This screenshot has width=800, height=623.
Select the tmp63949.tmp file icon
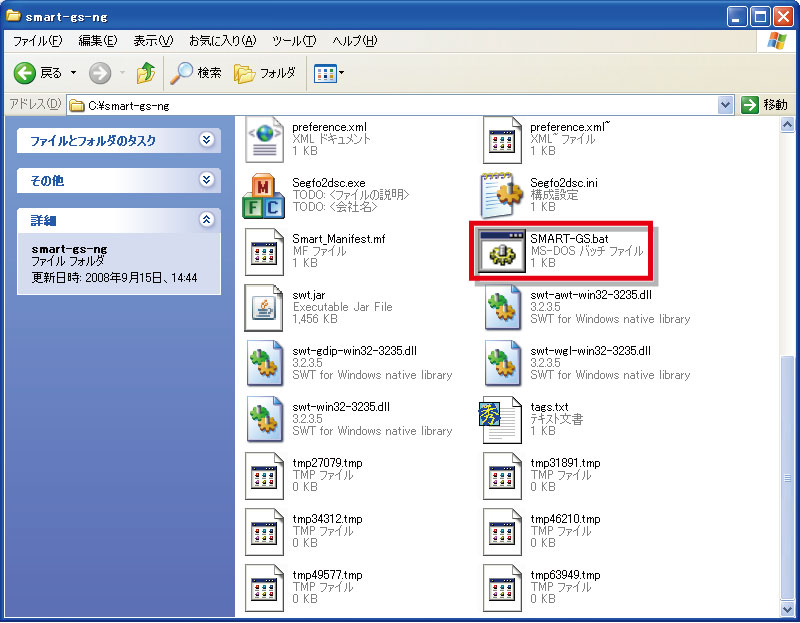502,588
